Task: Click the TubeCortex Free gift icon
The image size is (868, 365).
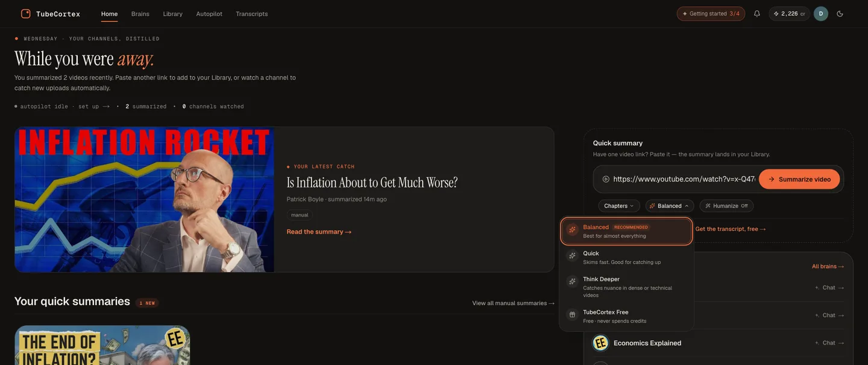Action: [x=572, y=314]
